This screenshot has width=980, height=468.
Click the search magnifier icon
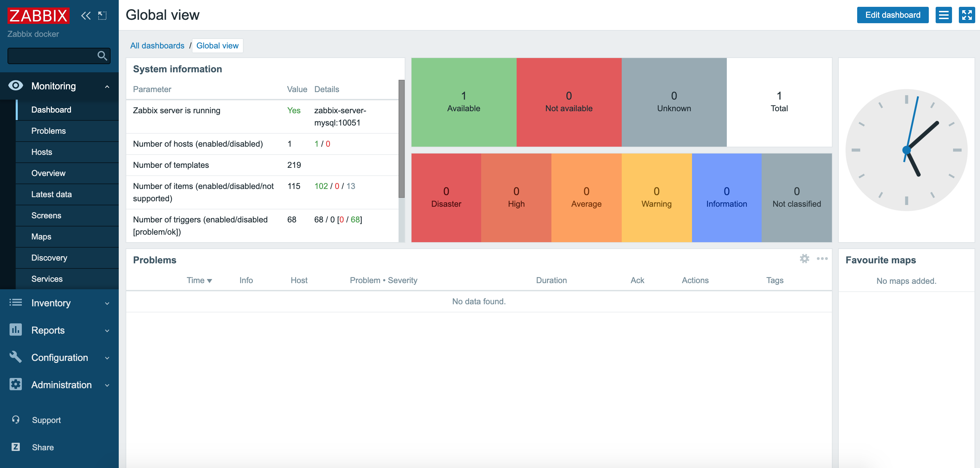pos(102,56)
